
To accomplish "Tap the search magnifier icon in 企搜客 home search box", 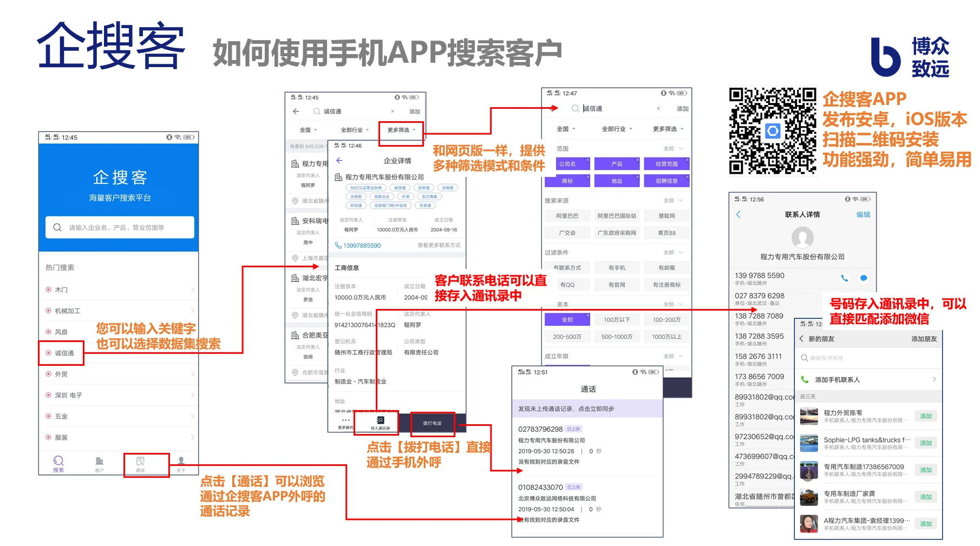I will (x=57, y=227).
